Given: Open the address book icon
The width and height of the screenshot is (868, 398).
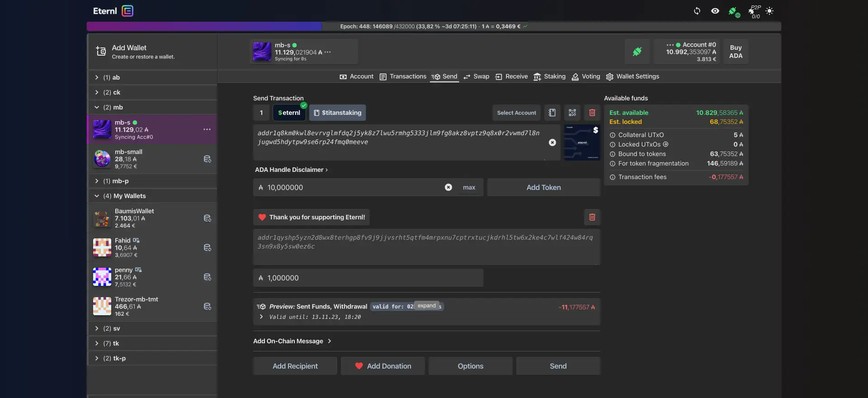Looking at the screenshot, I should coord(552,113).
